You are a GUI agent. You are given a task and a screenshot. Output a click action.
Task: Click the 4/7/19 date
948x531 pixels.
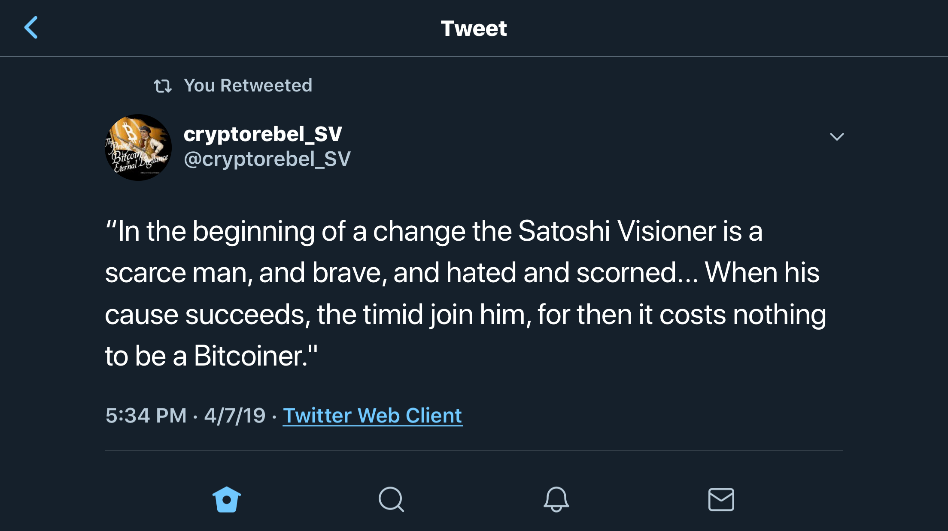[x=236, y=415]
